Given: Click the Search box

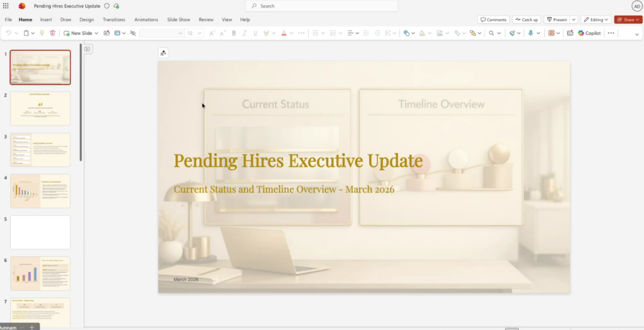Looking at the screenshot, I should 321,6.
